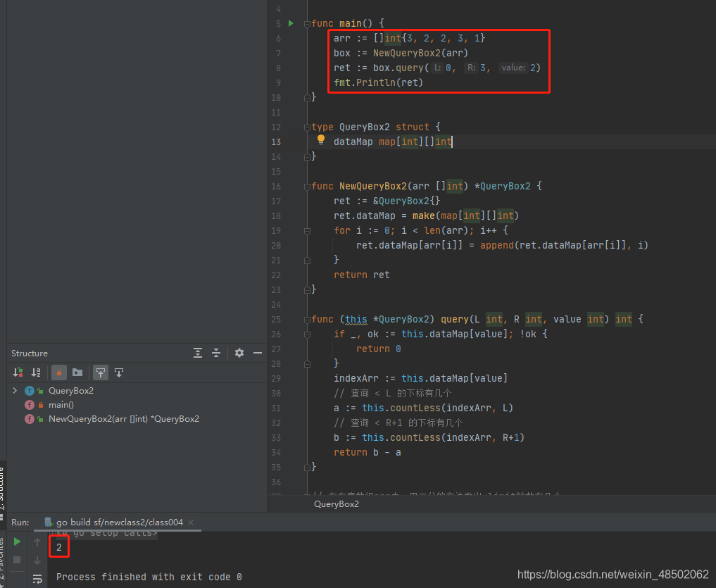Screen dimensions: 716x588
Task: Click the R: parameter hint on line 8
Action: click(x=471, y=68)
